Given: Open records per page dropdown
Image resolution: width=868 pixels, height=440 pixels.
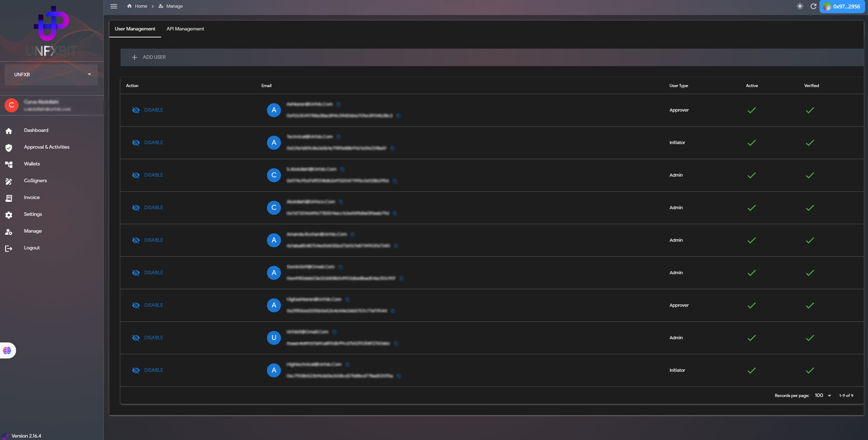Looking at the screenshot, I should pos(823,395).
